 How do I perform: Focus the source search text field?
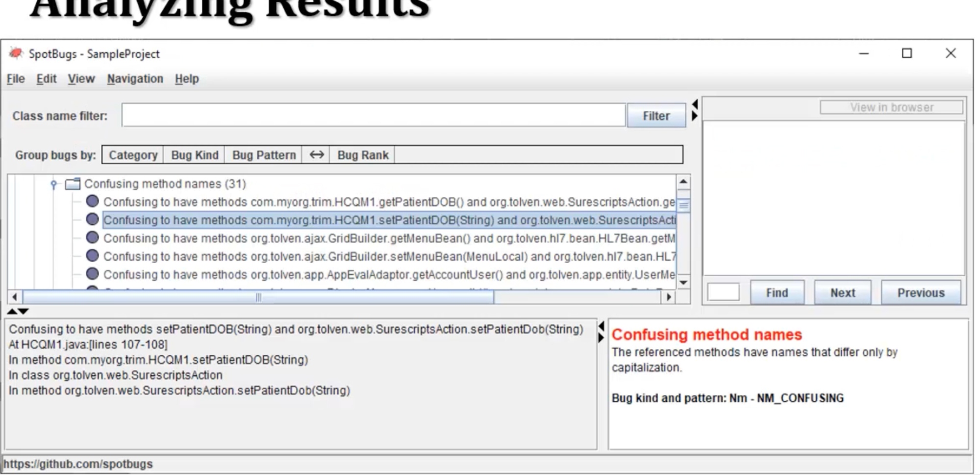click(723, 292)
